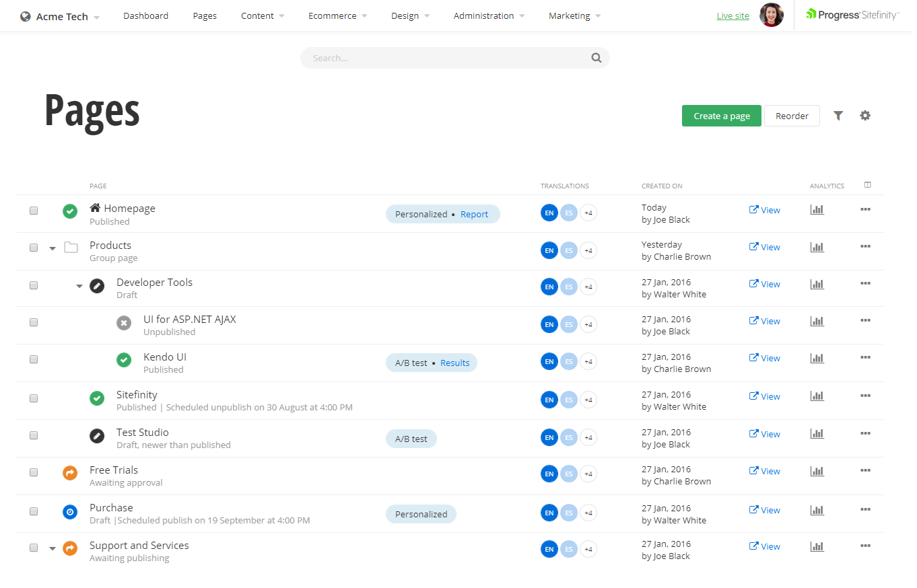
Task: Open more actions menu for Free Trials
Action: 865,470
